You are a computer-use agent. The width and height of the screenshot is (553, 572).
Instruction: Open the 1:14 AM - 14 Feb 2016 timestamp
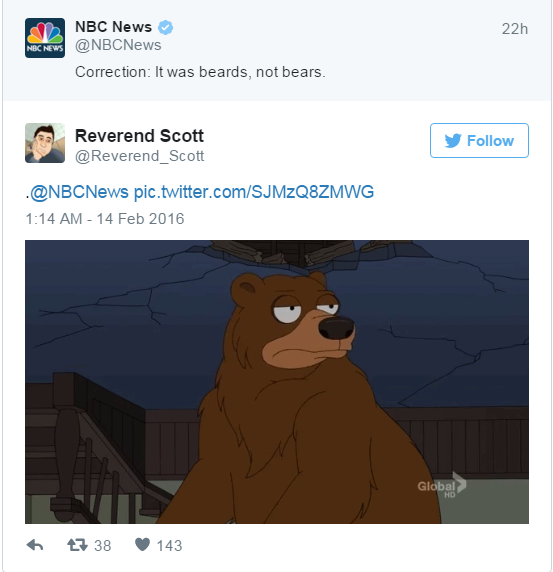point(105,219)
